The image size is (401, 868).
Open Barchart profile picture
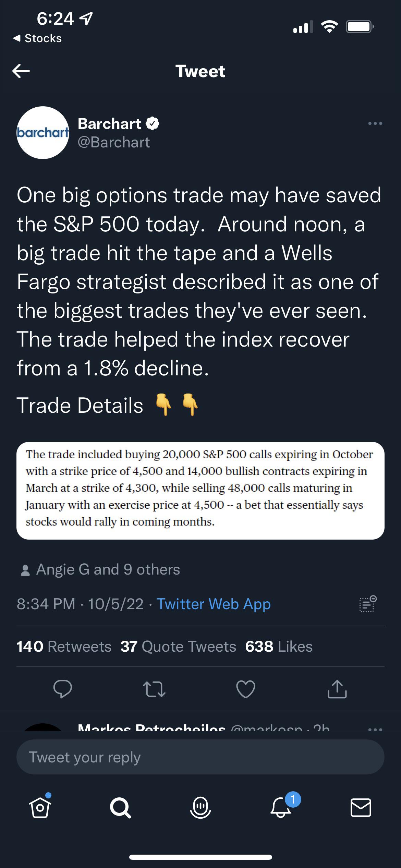pos(43,133)
